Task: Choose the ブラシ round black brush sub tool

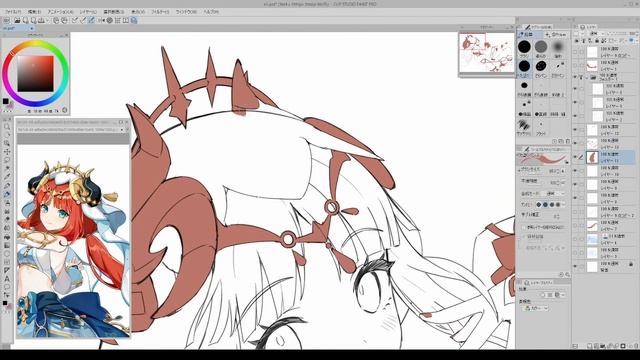Action: [524, 48]
